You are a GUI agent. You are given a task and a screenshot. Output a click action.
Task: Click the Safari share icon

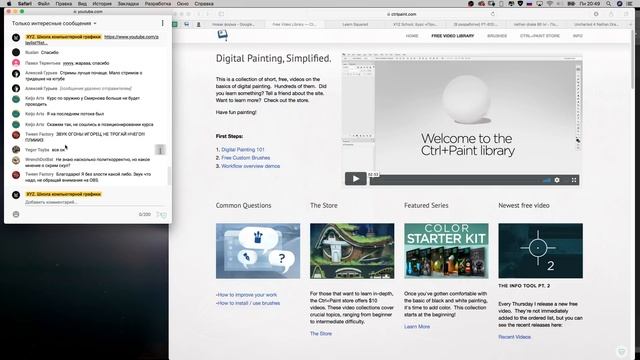[611, 14]
